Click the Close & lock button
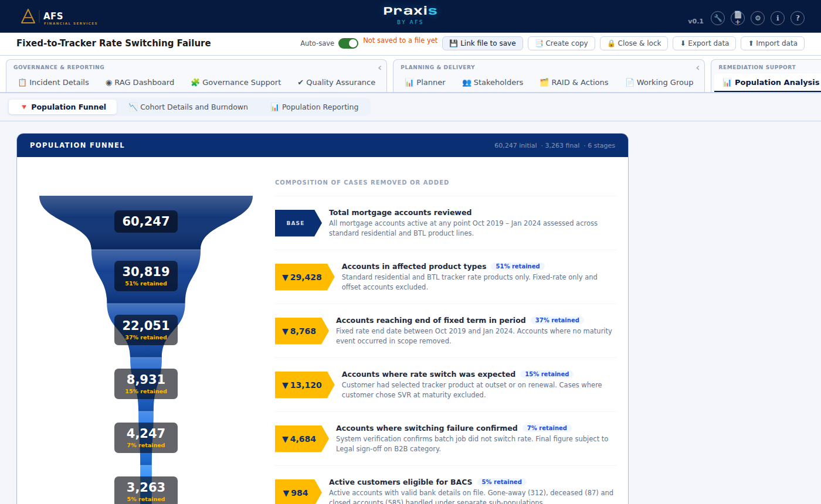 click(634, 43)
